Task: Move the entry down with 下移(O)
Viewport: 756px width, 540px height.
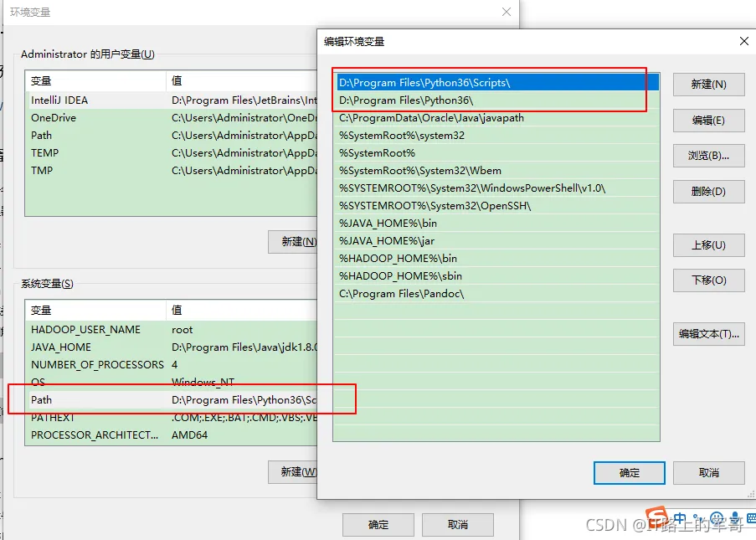Action: [x=708, y=280]
